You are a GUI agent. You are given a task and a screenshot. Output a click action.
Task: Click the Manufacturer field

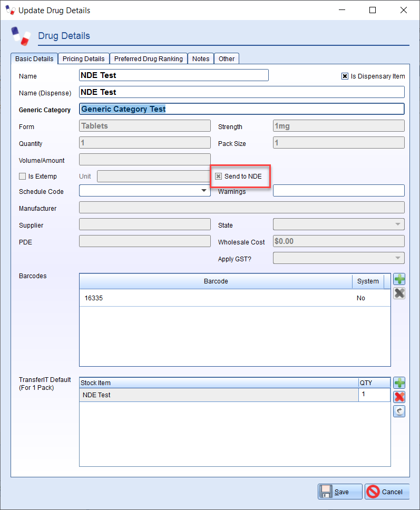pos(242,208)
